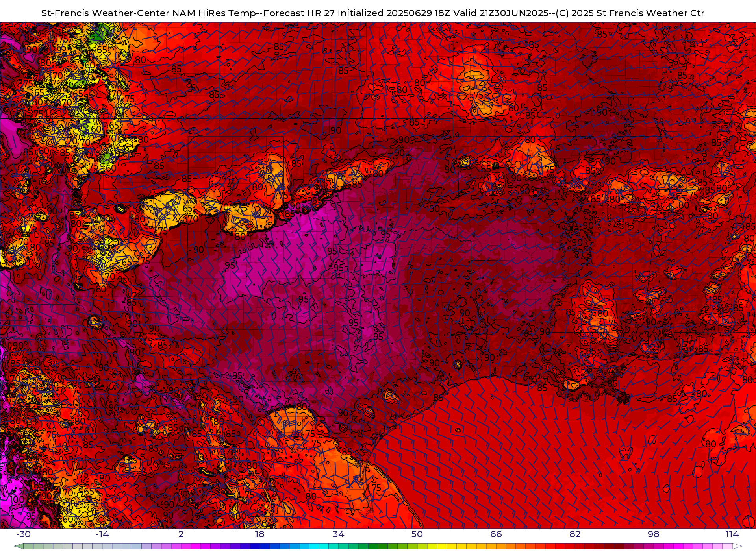Click the 100 contour label in magenta area
The width and height of the screenshot is (756, 551).
tap(17, 500)
